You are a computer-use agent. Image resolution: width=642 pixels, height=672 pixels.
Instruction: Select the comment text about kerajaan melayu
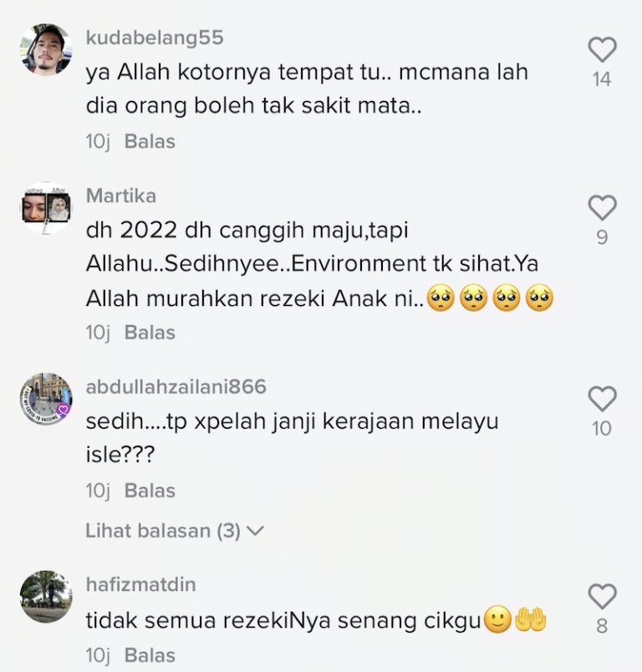click(x=293, y=438)
